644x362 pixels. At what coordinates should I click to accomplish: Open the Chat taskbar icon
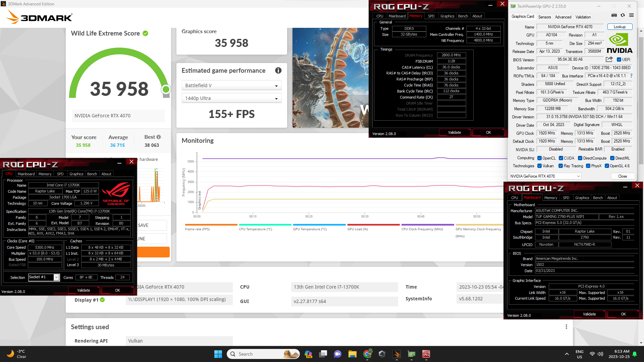click(337, 354)
